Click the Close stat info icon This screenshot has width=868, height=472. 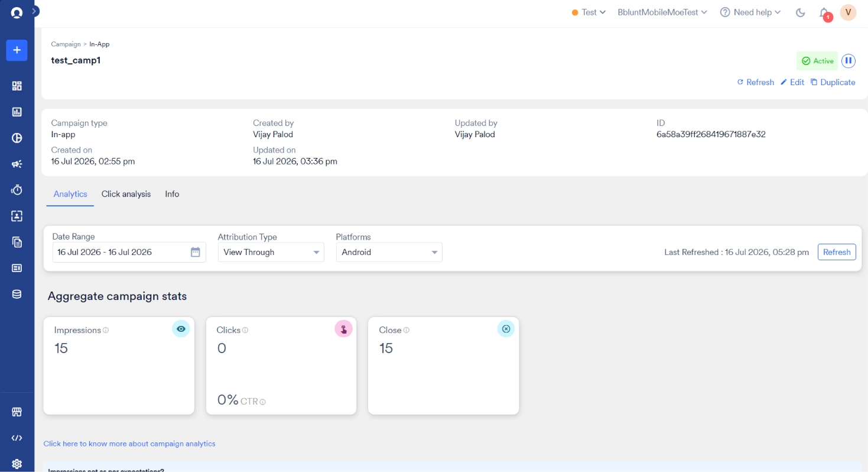point(407,330)
